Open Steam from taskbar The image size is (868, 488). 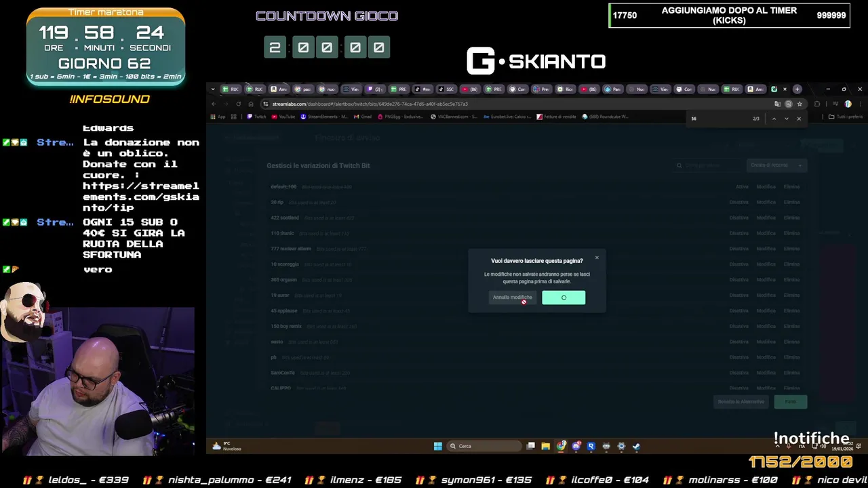click(x=636, y=446)
